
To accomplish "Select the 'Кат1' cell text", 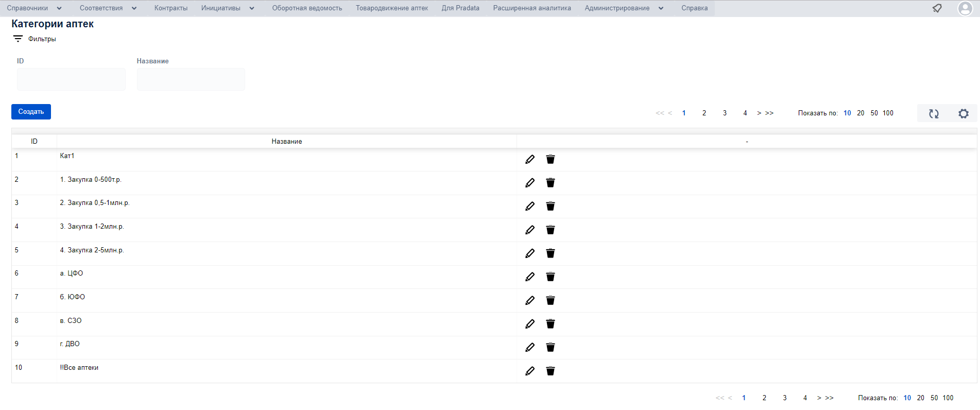I will pyautogui.click(x=67, y=156).
